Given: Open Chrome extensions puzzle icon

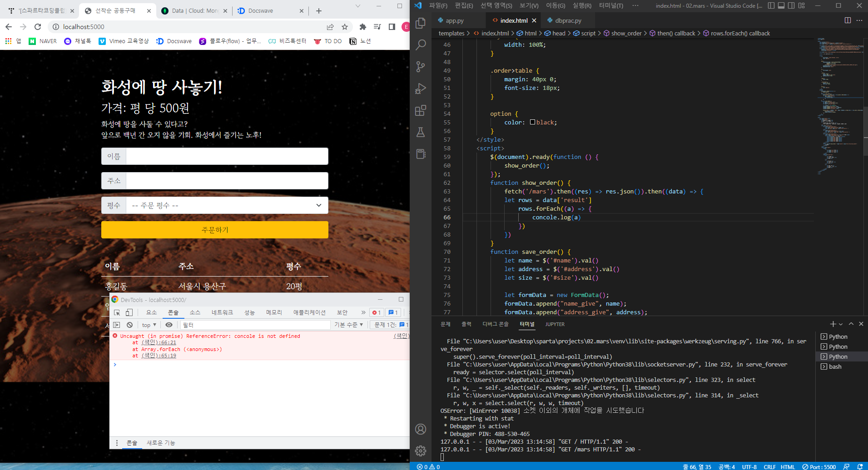Looking at the screenshot, I should click(x=362, y=27).
